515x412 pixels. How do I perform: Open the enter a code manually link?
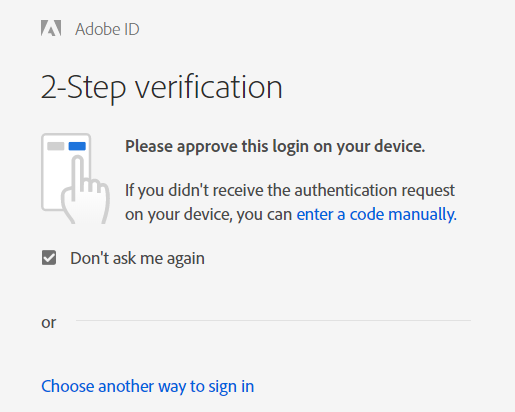tap(376, 214)
